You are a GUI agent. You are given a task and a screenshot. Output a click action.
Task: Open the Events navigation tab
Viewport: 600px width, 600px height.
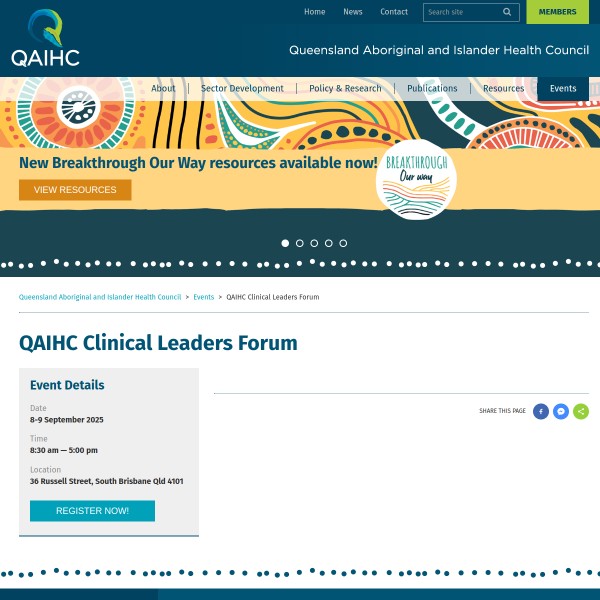[x=563, y=88]
